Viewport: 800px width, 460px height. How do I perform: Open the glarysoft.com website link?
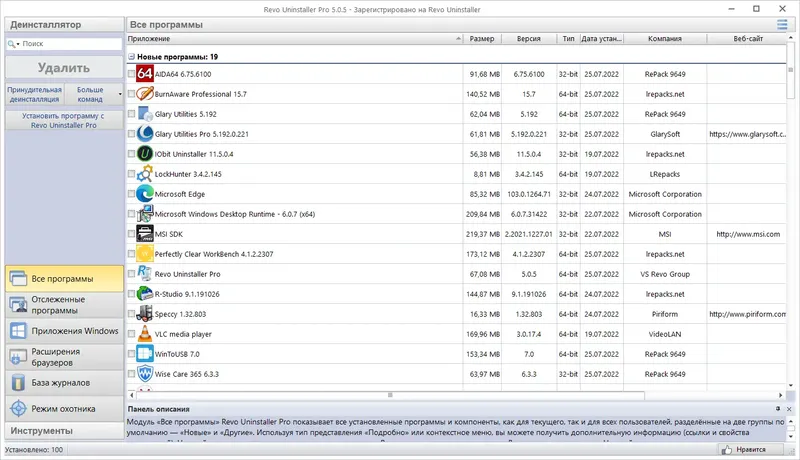[747, 134]
